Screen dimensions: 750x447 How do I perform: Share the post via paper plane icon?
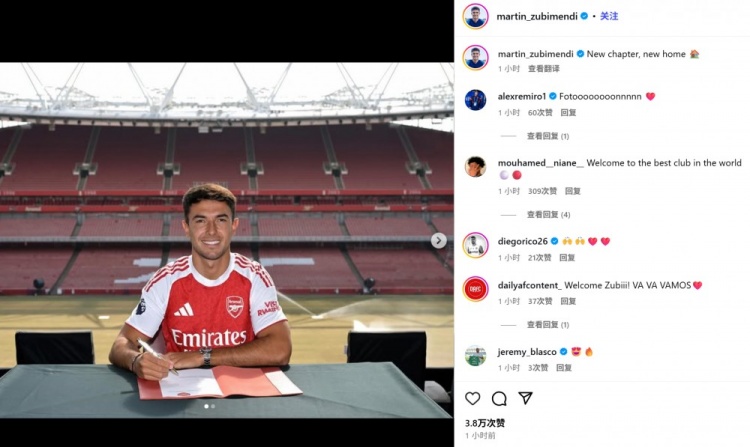tap(525, 398)
